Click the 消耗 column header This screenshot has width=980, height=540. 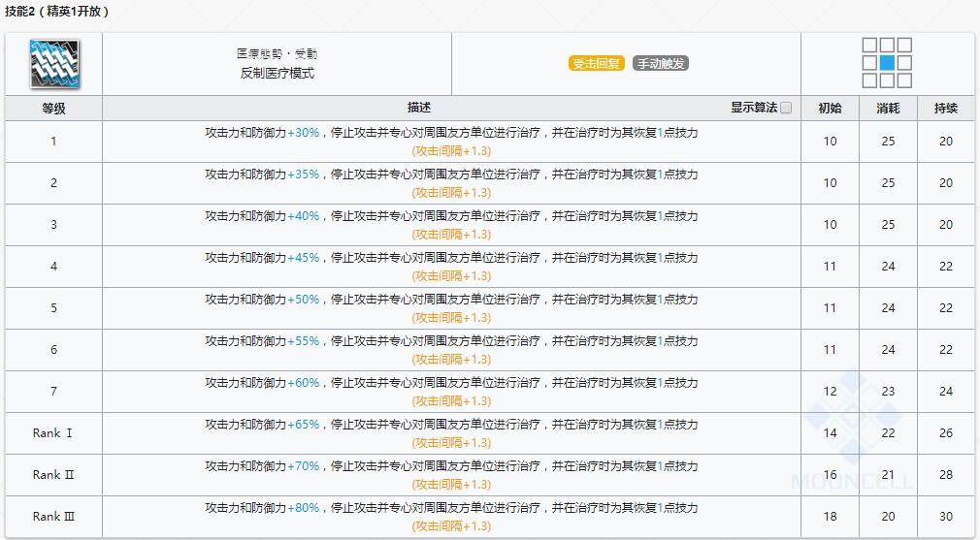[x=888, y=108]
